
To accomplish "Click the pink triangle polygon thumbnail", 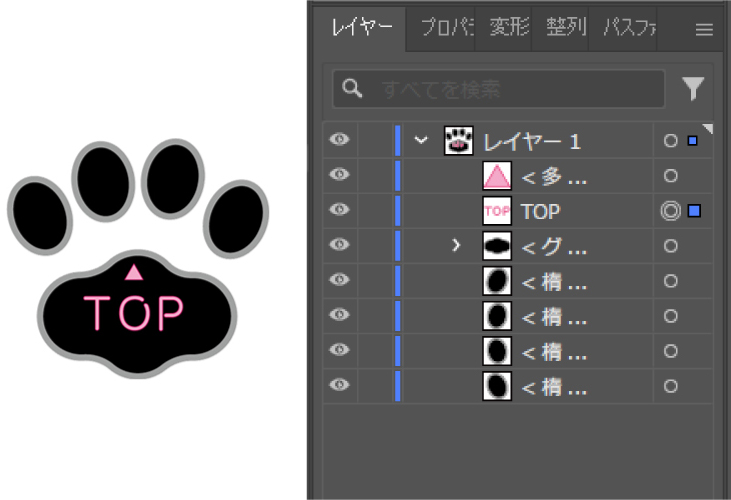I will click(497, 176).
